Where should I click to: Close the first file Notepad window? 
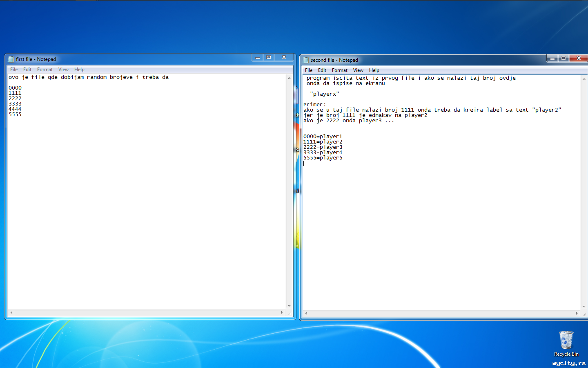(x=284, y=58)
